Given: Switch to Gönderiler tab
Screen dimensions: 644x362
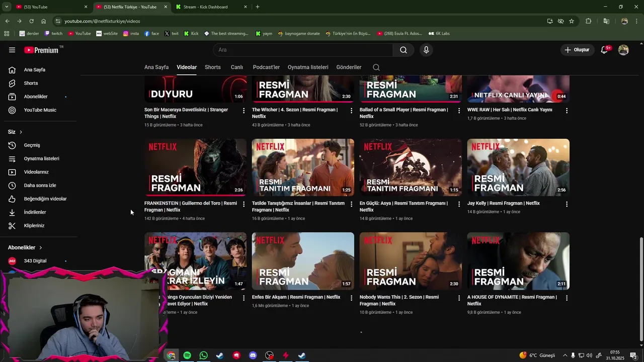Looking at the screenshot, I should (349, 67).
